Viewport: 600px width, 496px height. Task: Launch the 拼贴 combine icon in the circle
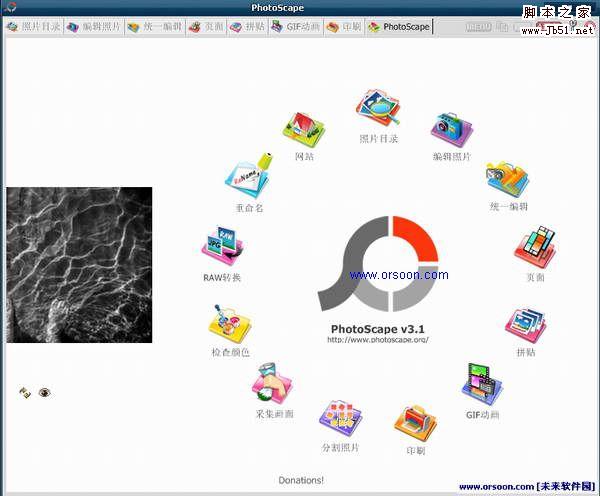point(526,326)
